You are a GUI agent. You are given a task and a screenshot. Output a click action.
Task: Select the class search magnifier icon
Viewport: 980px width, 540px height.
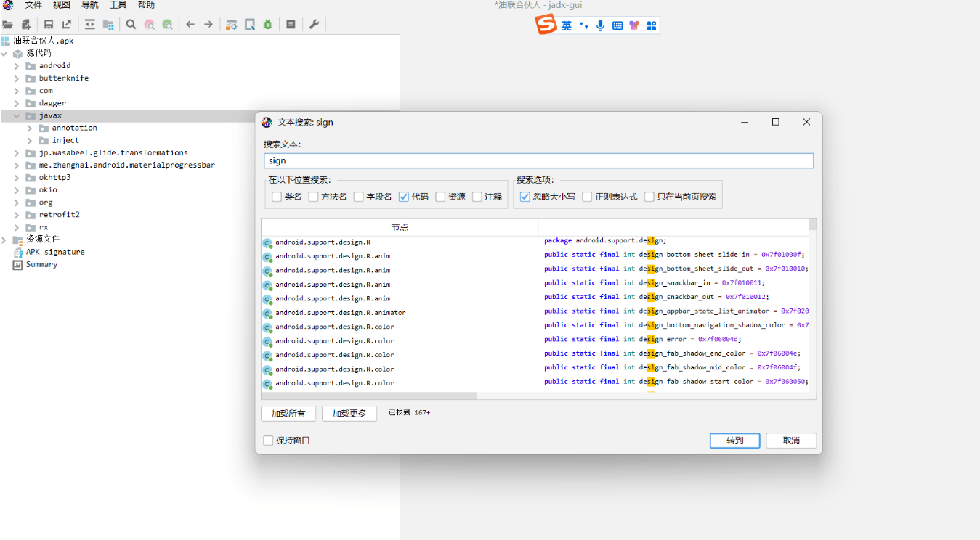point(131,24)
